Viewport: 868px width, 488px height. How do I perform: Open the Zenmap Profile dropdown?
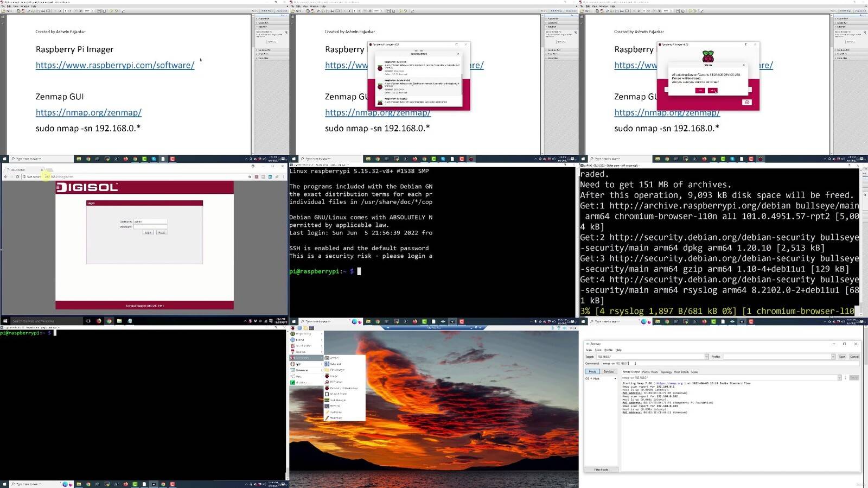[833, 357]
